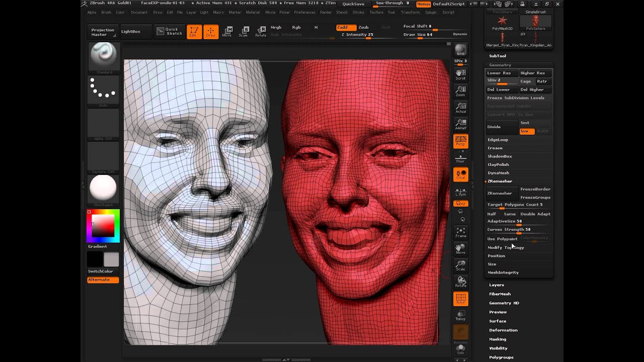This screenshot has width=644, height=362.
Task: Click the Scale view icon in right shelf
Action: tap(460, 265)
